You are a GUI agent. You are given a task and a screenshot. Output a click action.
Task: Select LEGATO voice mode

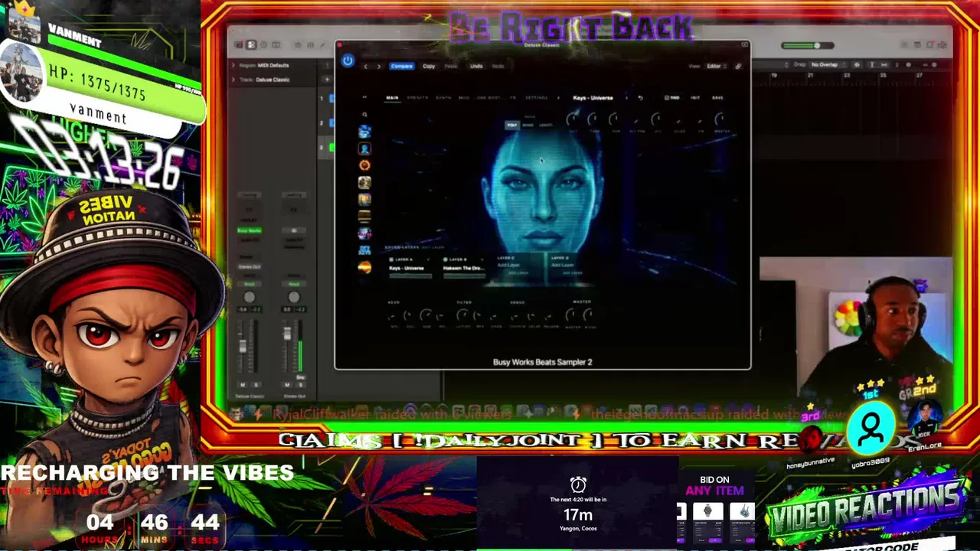pos(546,125)
